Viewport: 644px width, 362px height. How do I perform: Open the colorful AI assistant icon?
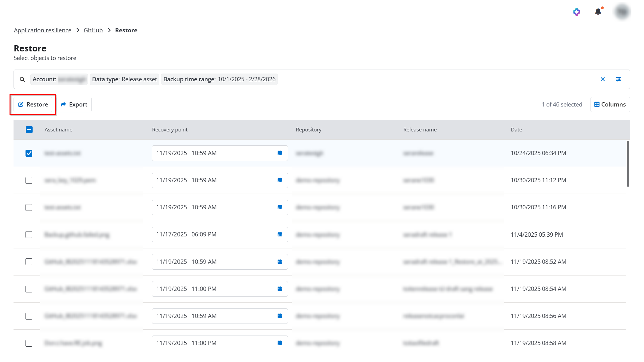pos(576,12)
